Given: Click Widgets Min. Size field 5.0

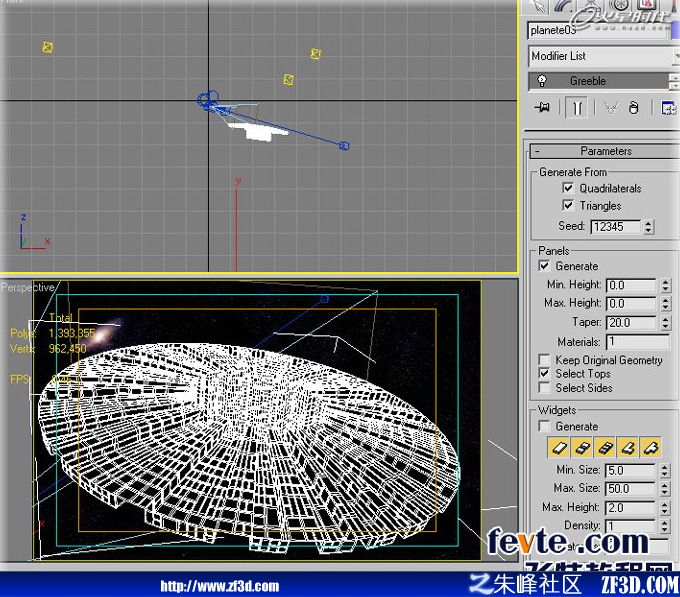Looking at the screenshot, I should (x=631, y=470).
